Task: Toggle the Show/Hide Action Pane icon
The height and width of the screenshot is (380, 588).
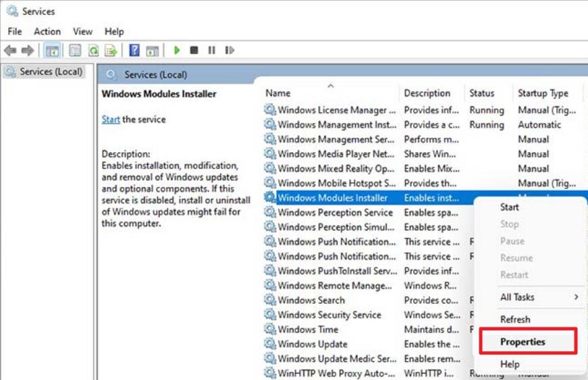Action: 153,50
